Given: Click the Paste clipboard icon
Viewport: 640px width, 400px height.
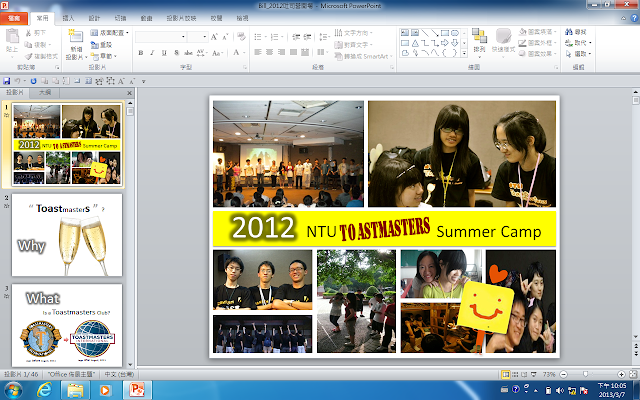Looking at the screenshot, I should click(x=12, y=36).
